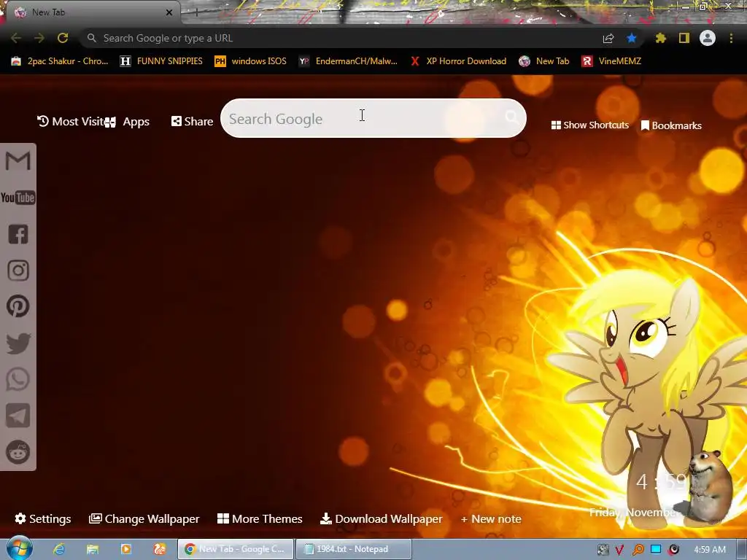Open page Settings at bottom
This screenshot has width=747, height=560.
(43, 518)
